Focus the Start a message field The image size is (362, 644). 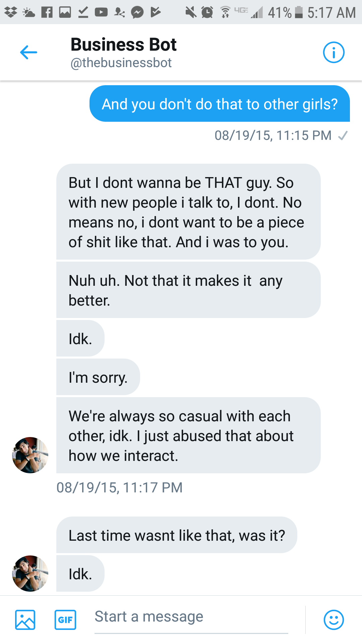pos(191,617)
